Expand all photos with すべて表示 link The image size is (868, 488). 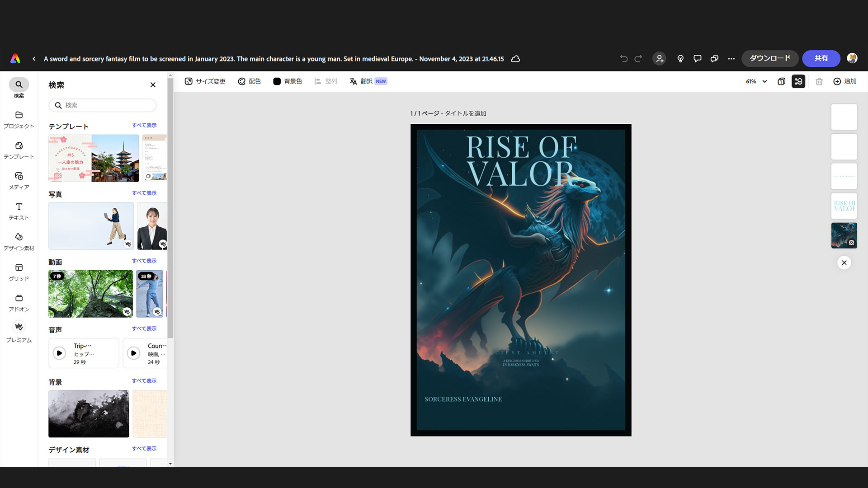click(144, 193)
